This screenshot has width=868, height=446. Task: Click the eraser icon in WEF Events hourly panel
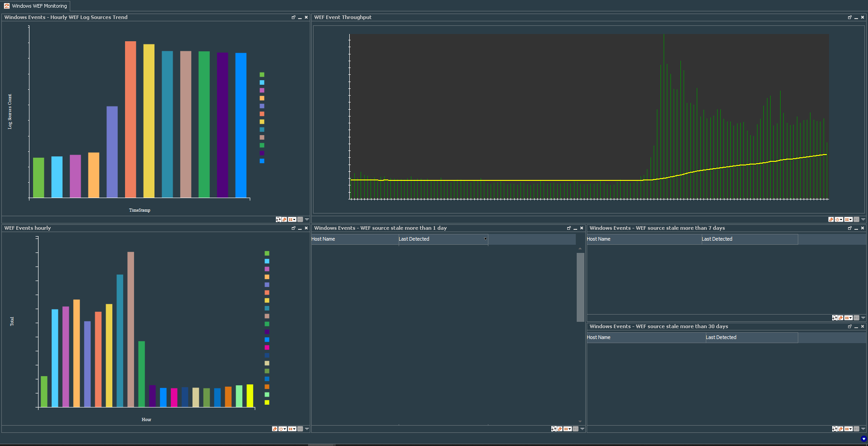275,429
